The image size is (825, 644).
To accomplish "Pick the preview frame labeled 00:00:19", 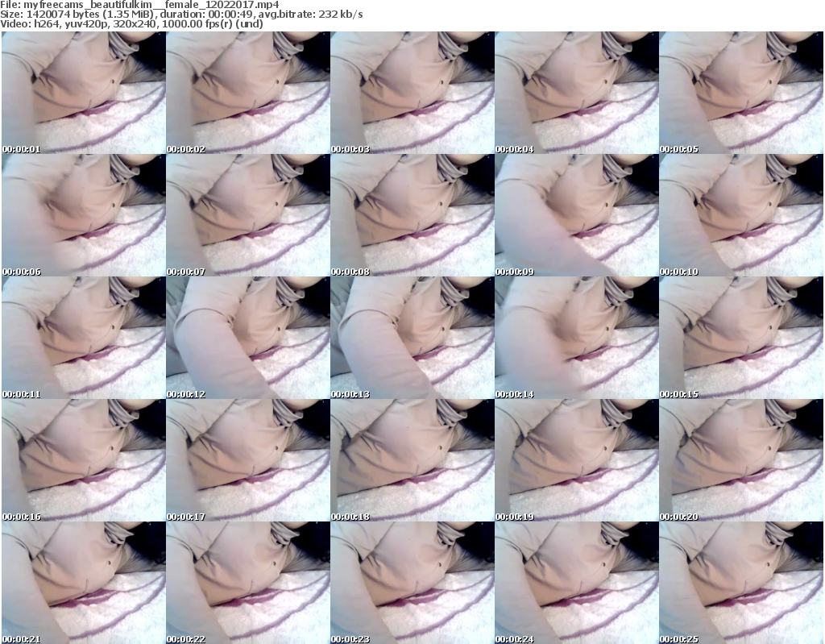I will (577, 461).
